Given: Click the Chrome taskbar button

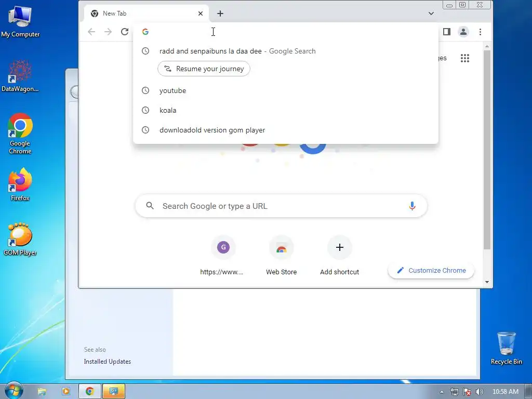Looking at the screenshot, I should point(90,391).
